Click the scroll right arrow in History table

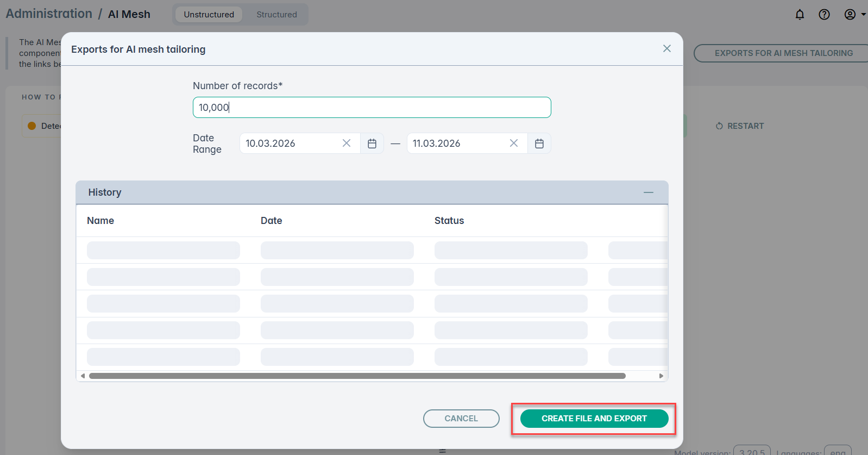pos(661,376)
